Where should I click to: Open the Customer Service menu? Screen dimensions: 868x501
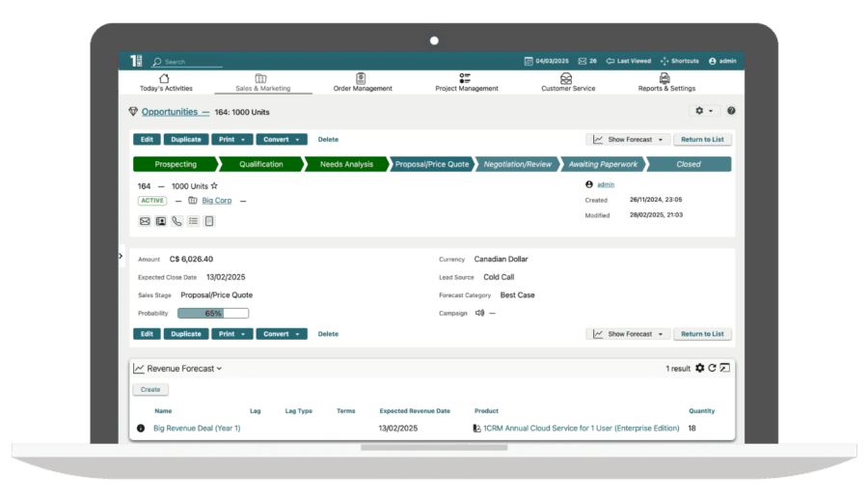click(568, 82)
